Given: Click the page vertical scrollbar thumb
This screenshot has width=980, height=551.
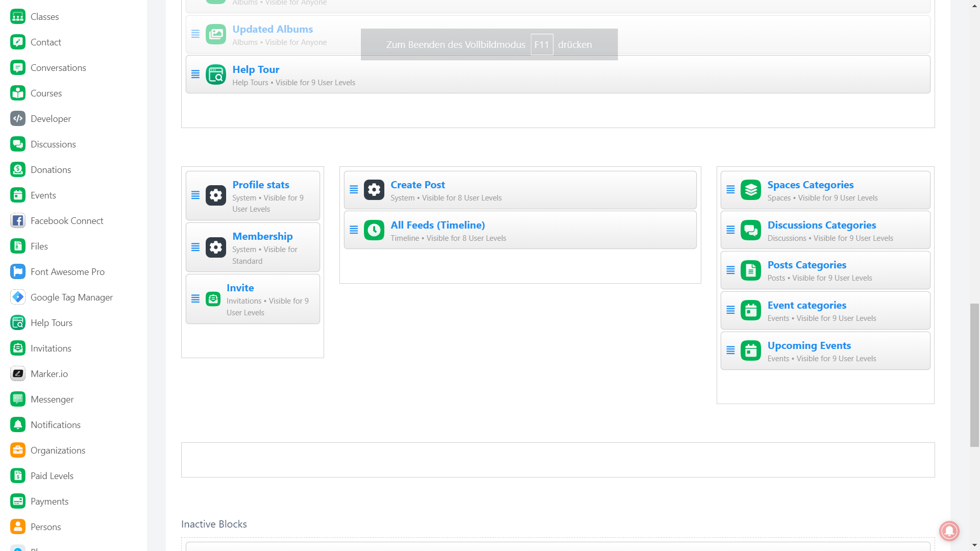Looking at the screenshot, I should [x=974, y=375].
